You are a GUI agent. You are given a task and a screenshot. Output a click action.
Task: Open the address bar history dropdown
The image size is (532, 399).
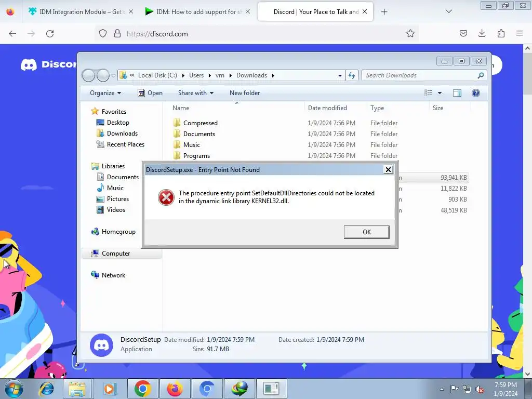click(340, 75)
